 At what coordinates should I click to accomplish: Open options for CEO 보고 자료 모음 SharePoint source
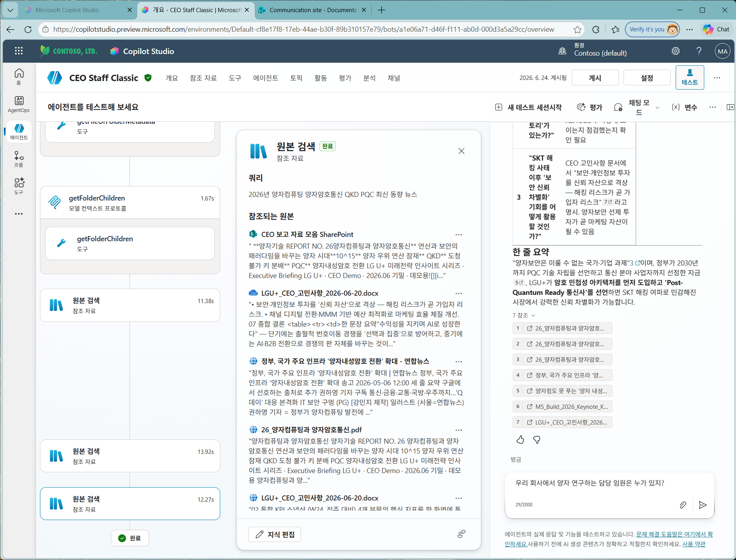point(459,235)
